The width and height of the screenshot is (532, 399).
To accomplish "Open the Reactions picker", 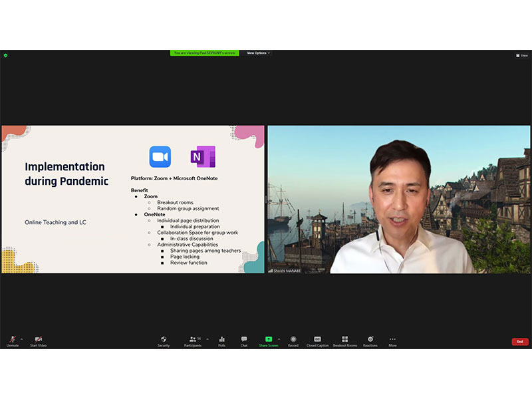I will pyautogui.click(x=370, y=340).
